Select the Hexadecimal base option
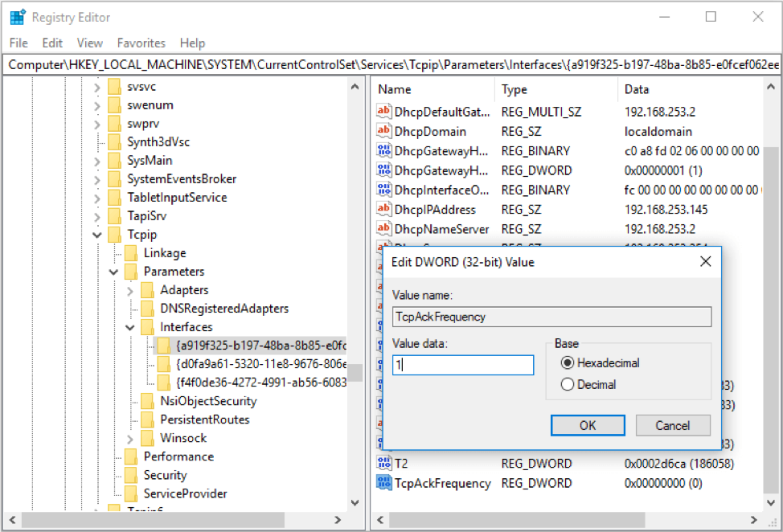The height and width of the screenshot is (532, 783). [x=567, y=362]
